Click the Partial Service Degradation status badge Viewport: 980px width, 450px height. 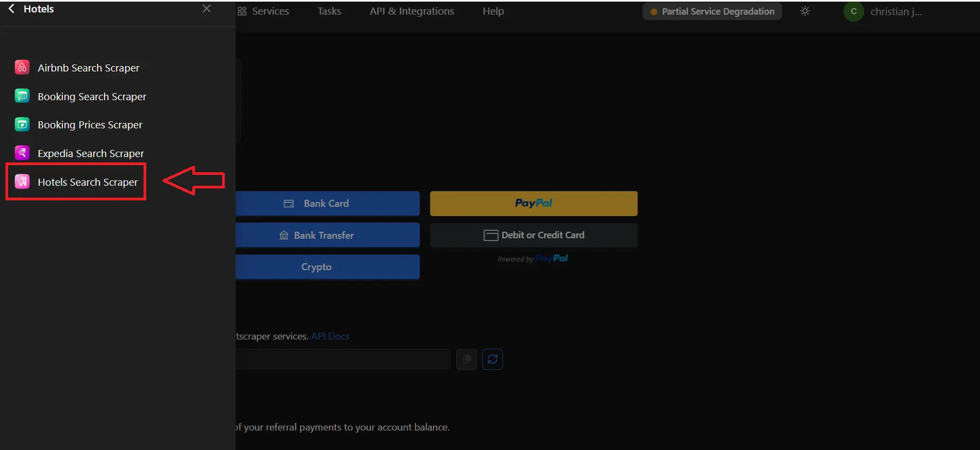click(x=712, y=11)
